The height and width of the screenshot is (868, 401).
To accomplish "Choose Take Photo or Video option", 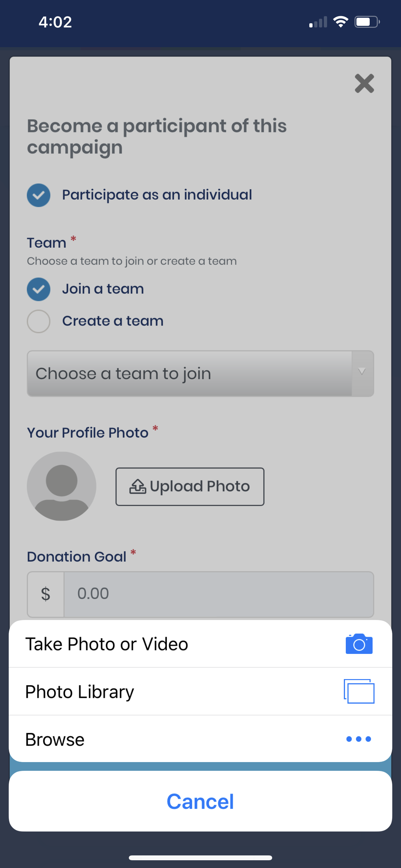I will [200, 644].
